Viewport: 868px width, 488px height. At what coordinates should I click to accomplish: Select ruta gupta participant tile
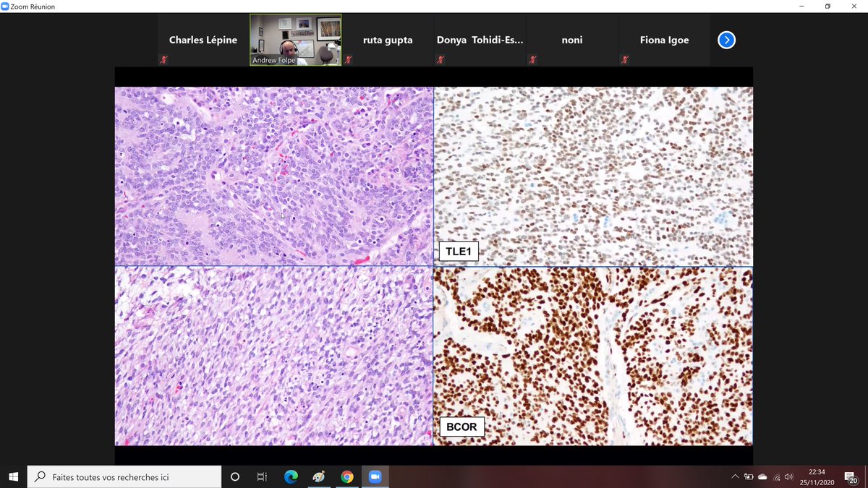point(388,40)
